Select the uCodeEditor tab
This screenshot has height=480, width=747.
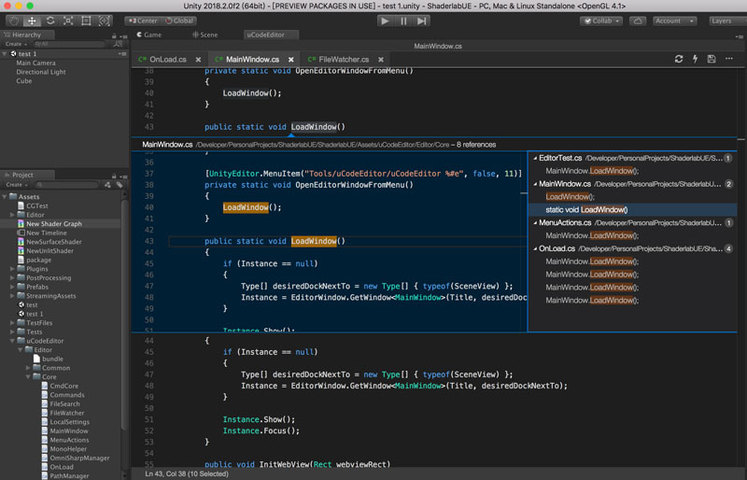271,35
